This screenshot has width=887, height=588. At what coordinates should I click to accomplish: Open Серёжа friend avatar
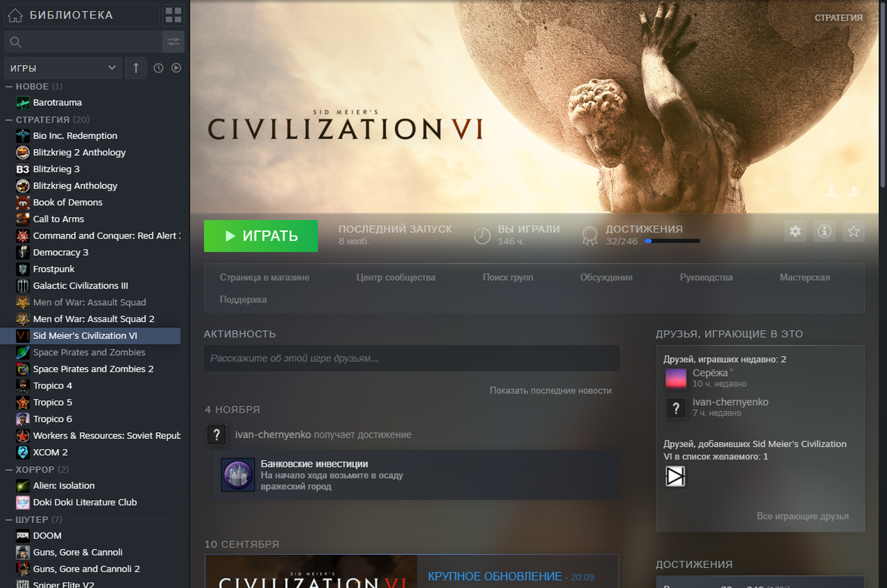(676, 378)
